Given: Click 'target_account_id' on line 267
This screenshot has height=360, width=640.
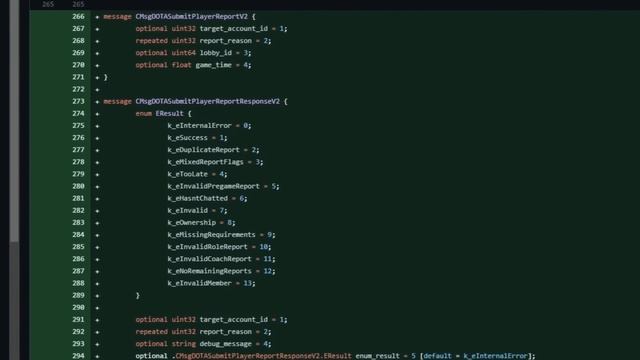Looking at the screenshot, I should (x=233, y=29).
